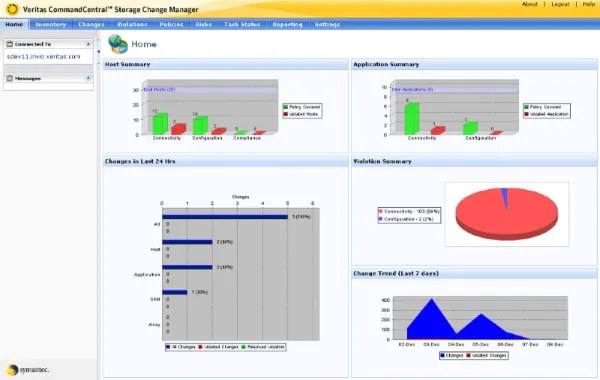
Task: Click the sdev11 server link
Action: (44, 56)
